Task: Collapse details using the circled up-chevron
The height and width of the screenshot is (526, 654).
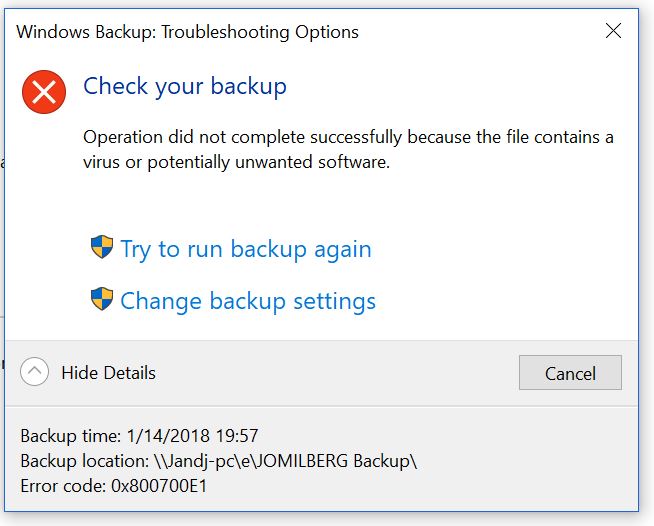Action: [x=34, y=372]
